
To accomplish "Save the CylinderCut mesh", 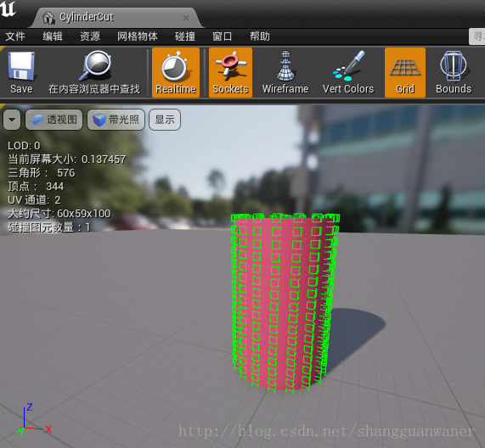I will coord(21,73).
